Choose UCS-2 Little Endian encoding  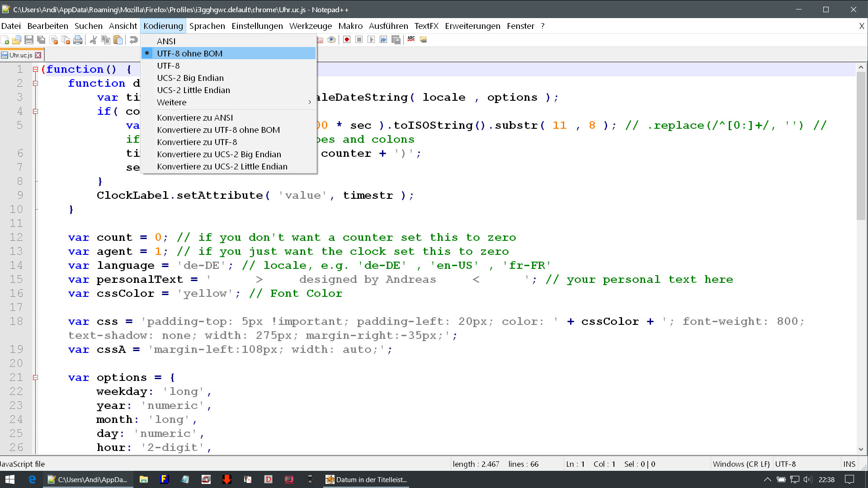coord(193,90)
